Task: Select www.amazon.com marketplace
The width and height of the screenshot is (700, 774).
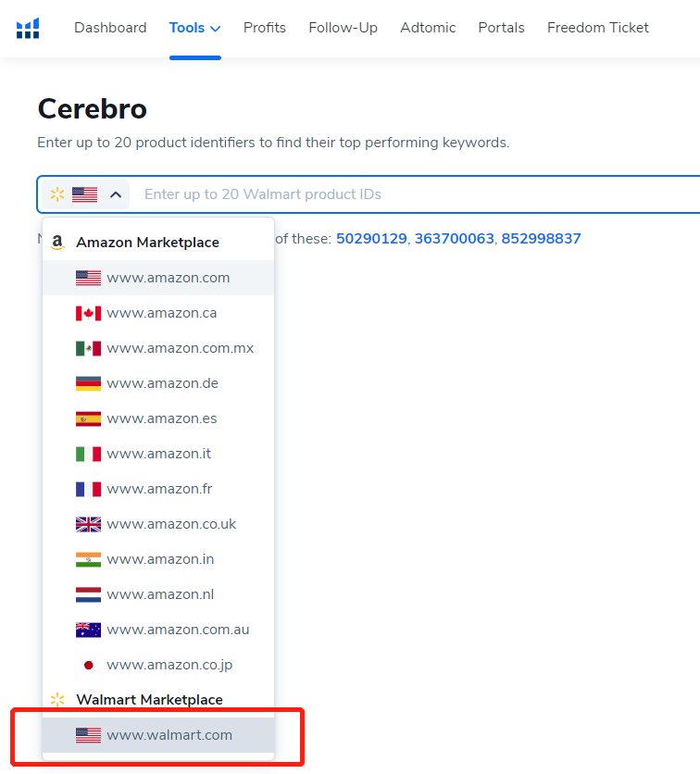Action: (x=158, y=278)
